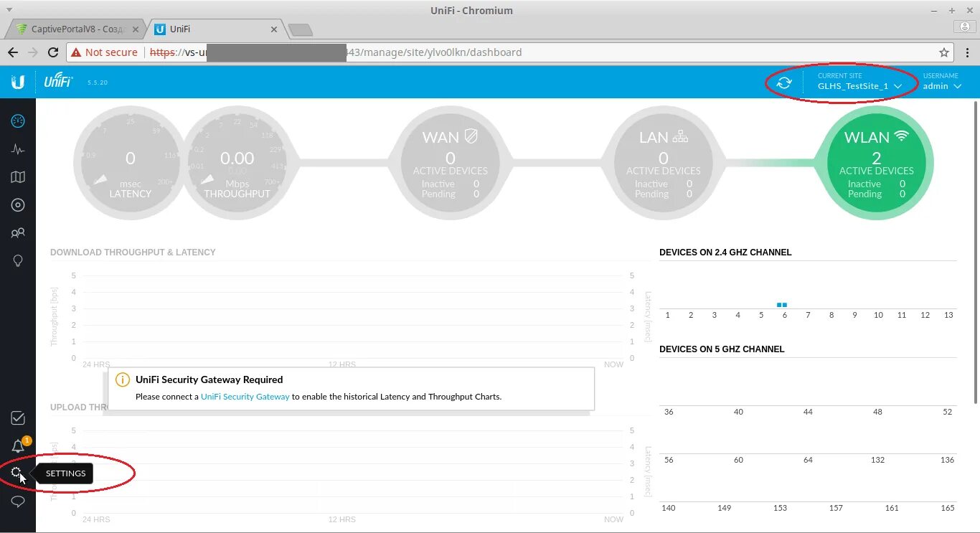Click 5 GHz channel 132 label
Screen dimensions: 980x533
[877, 460]
